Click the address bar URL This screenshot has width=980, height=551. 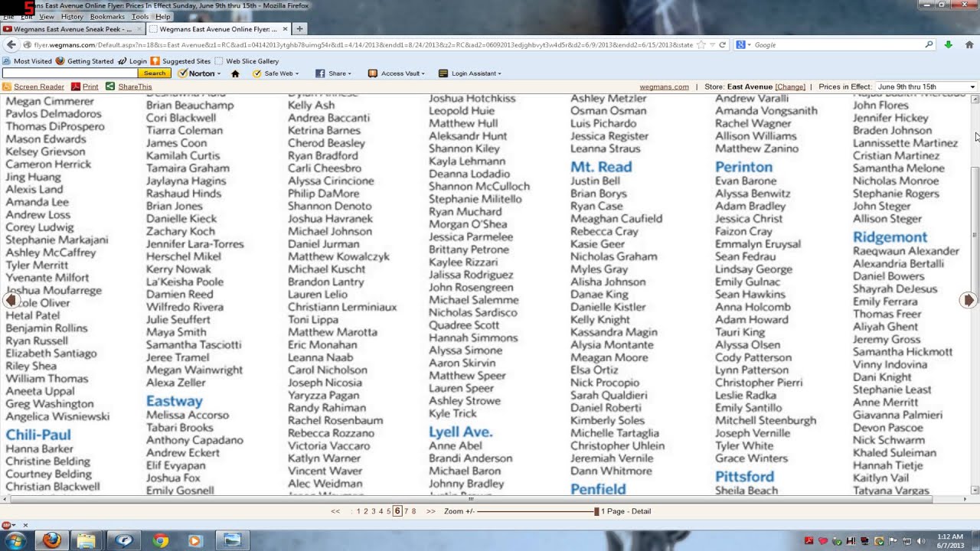pos(364,45)
